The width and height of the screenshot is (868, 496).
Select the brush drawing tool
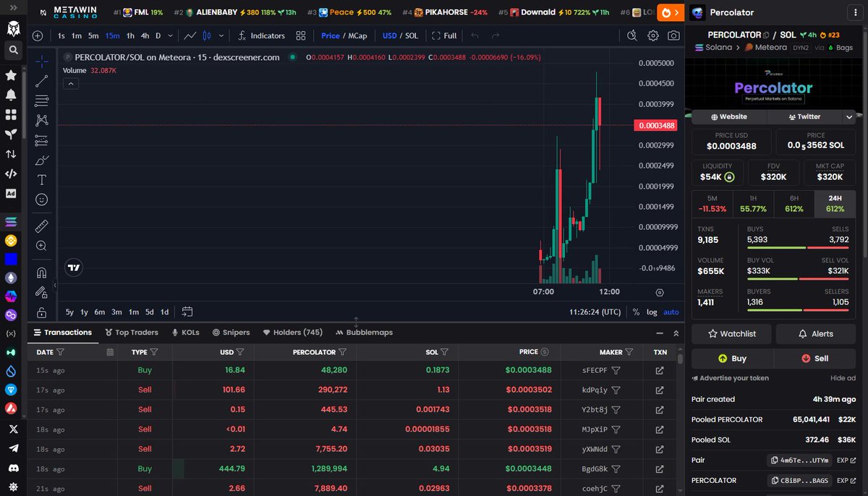[42, 160]
